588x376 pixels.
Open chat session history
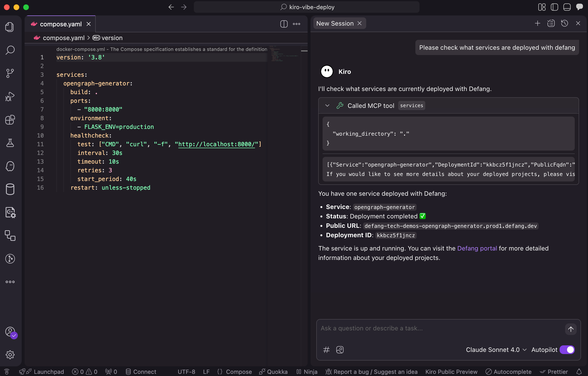[x=564, y=23]
